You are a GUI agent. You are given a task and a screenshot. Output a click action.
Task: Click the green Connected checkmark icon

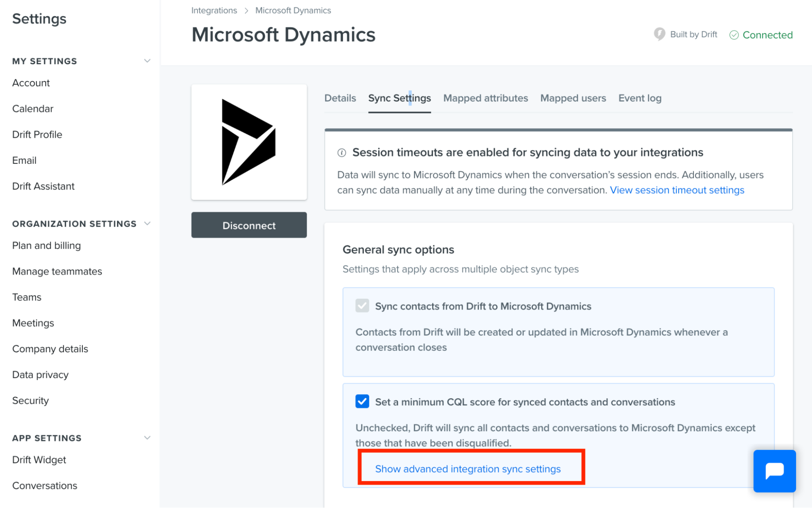(734, 35)
